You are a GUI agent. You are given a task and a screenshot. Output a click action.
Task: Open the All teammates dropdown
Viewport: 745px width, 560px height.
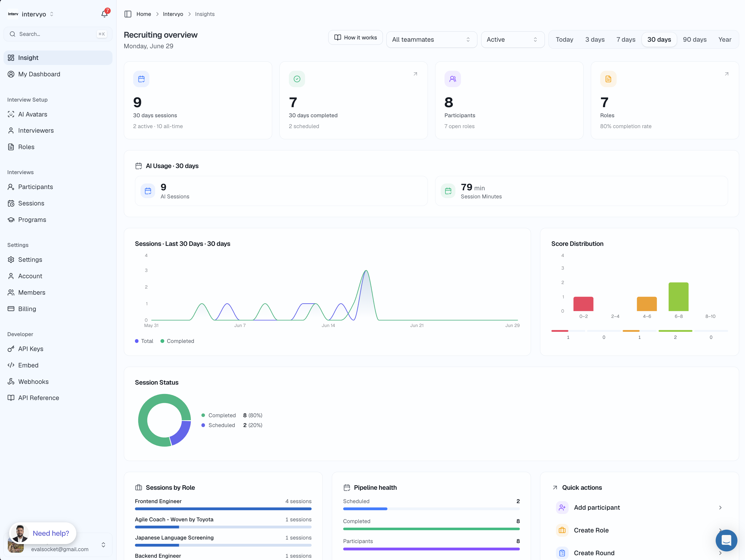click(431, 39)
